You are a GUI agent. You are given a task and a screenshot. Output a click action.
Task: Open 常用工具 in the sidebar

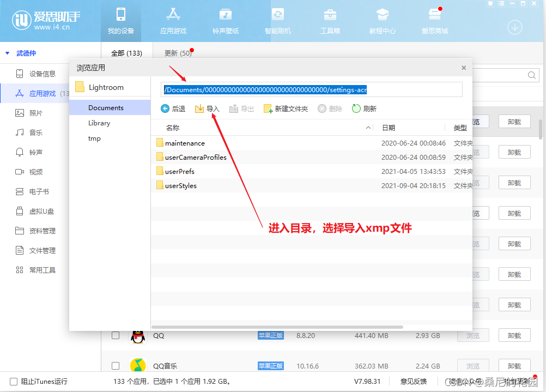coord(35,270)
